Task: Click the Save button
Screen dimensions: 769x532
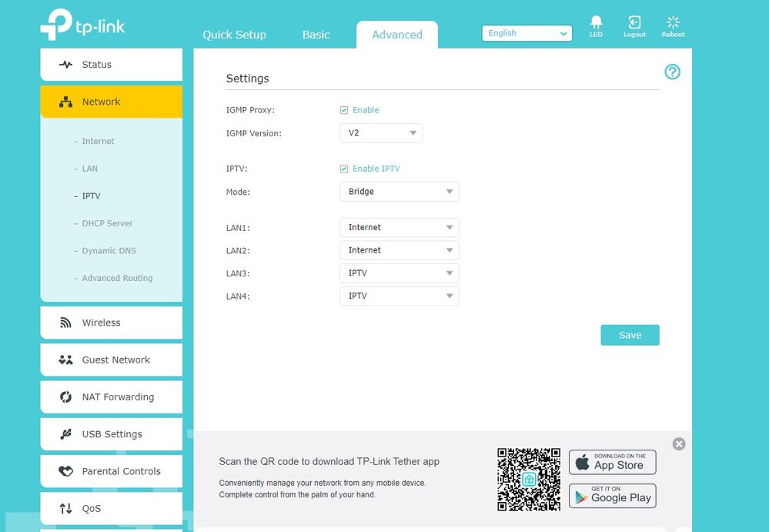Action: (630, 335)
